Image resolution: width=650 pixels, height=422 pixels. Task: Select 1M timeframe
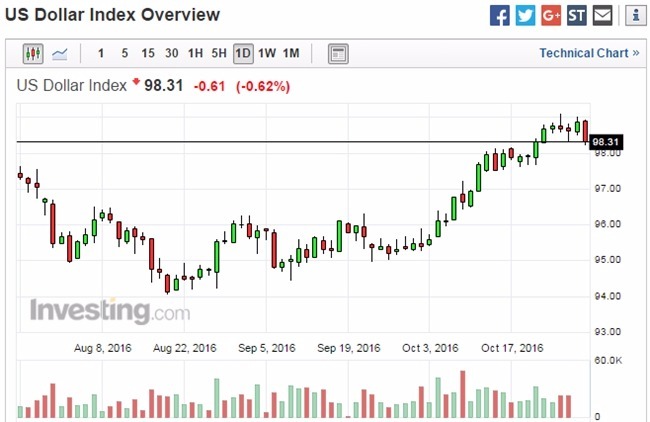(x=291, y=53)
